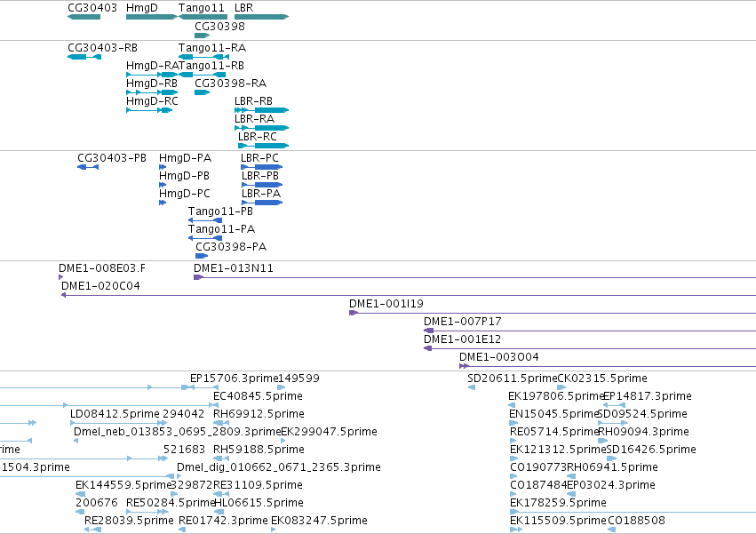
Task: Click the LD08412.5prime EST label
Action: 115,414
